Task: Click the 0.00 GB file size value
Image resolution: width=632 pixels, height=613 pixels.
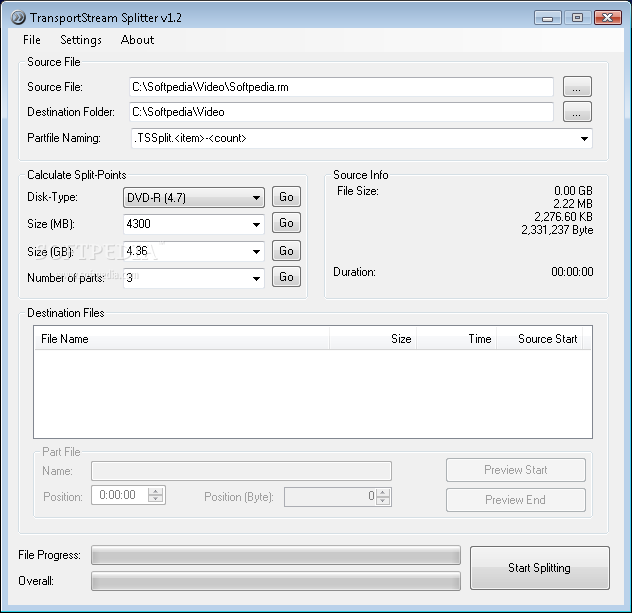Action: point(573,191)
